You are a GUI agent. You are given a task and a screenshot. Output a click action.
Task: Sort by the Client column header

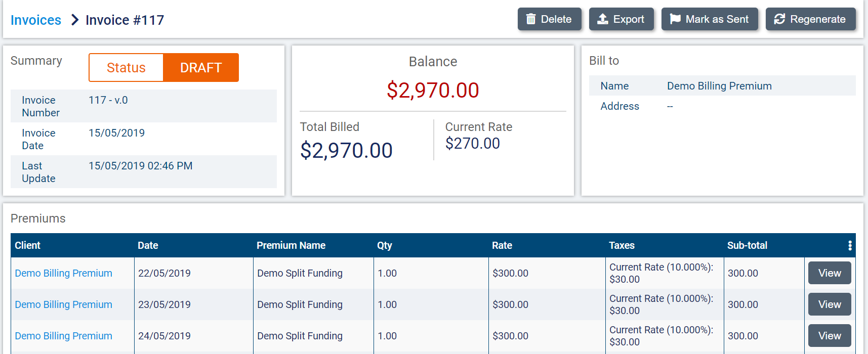(28, 245)
